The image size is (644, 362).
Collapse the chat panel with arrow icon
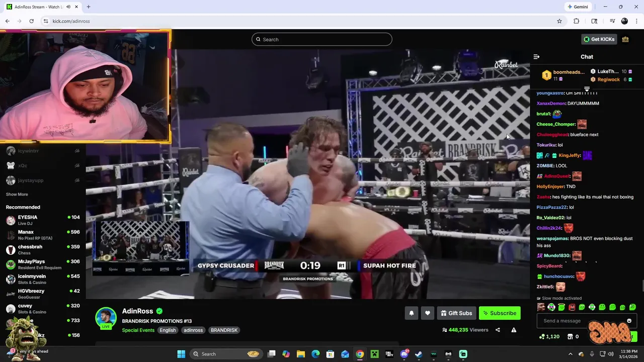click(536, 57)
